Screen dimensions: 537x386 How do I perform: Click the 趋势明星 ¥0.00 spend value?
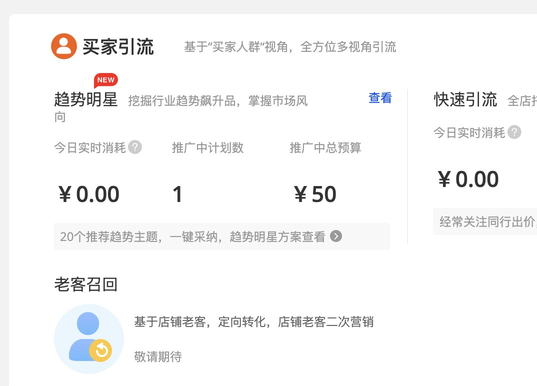click(x=89, y=194)
